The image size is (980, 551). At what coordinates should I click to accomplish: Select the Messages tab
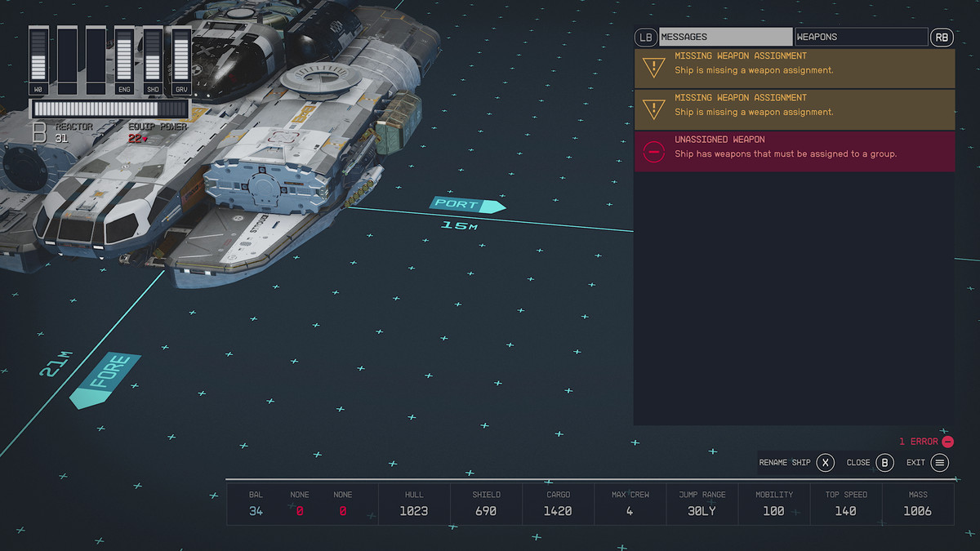pos(725,37)
